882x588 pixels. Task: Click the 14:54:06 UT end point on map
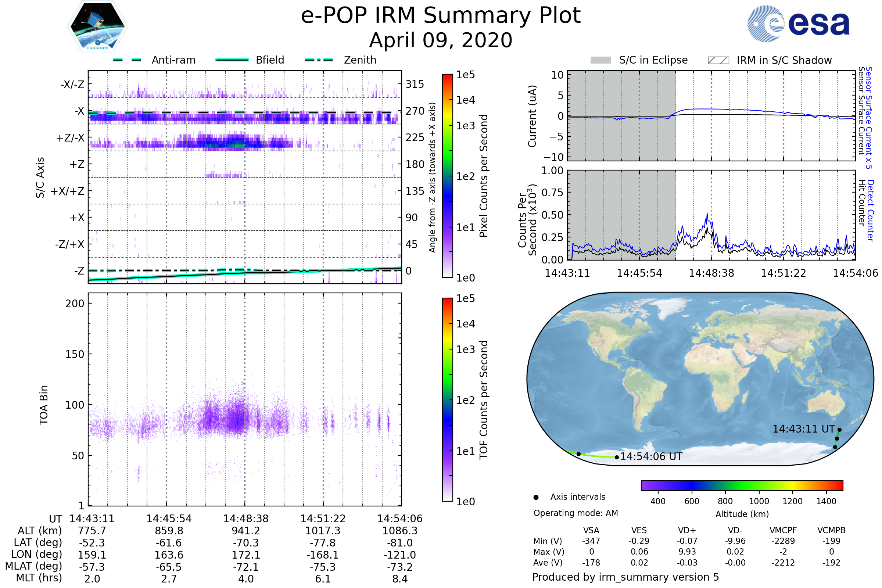coord(617,457)
